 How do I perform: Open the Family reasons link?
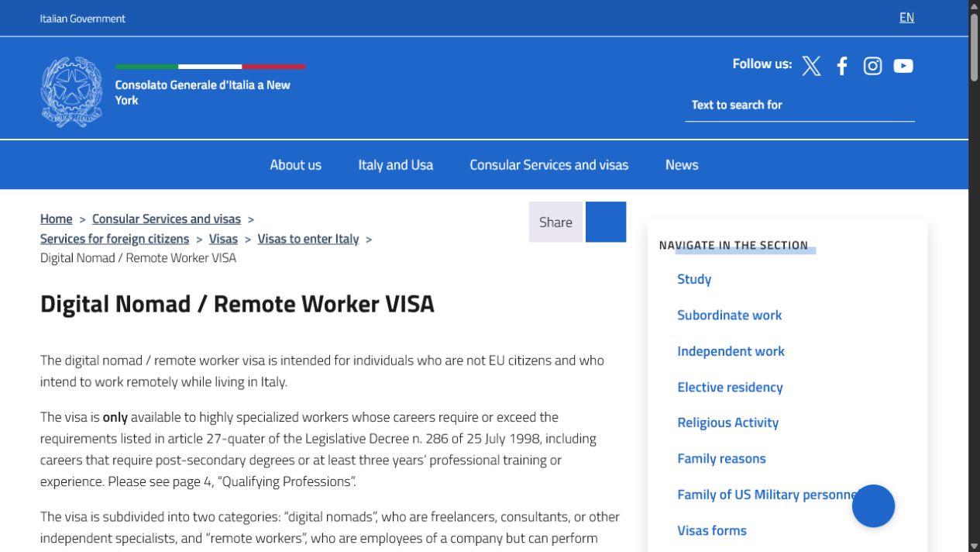(x=721, y=458)
